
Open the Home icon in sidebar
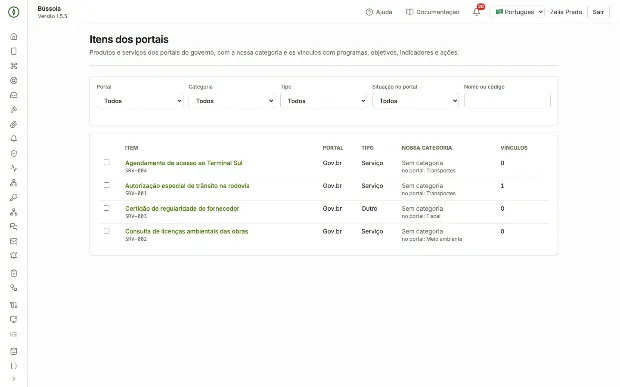(x=13, y=37)
